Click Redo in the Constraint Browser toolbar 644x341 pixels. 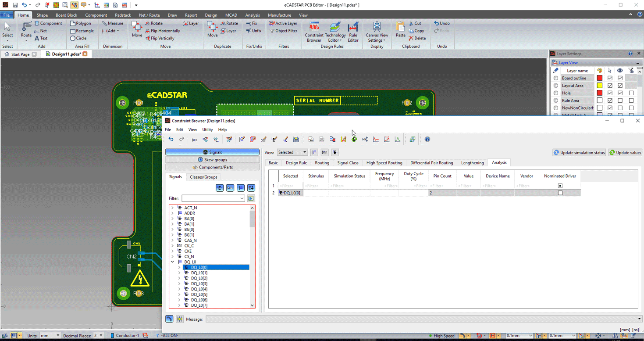[181, 140]
